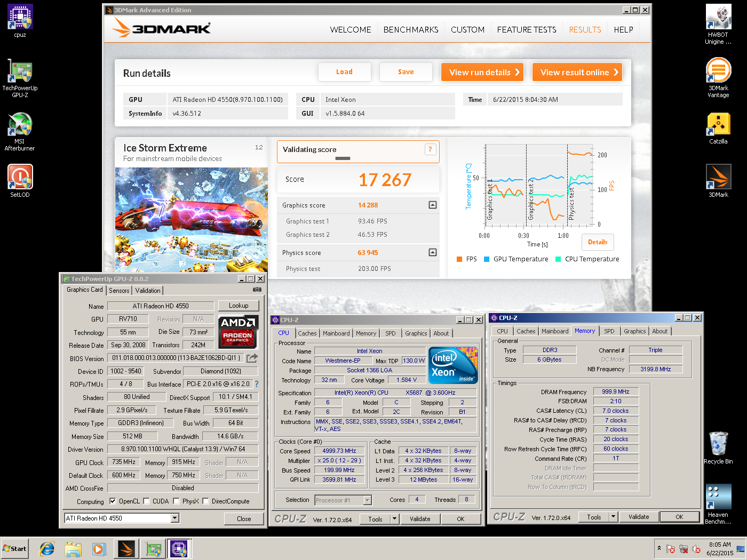This screenshot has width=747, height=560.
Task: Switch to CPU-Z in the taskbar
Action: pos(179,548)
